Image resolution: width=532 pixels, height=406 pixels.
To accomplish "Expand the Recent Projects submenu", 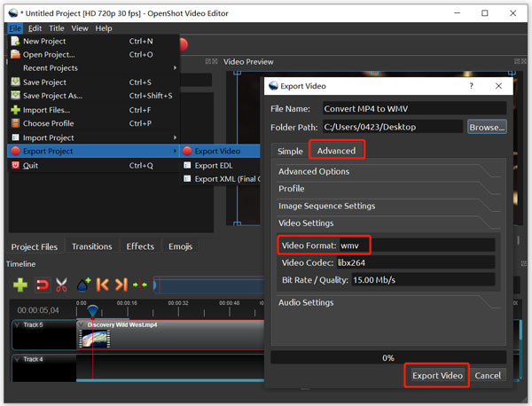I will (94, 68).
